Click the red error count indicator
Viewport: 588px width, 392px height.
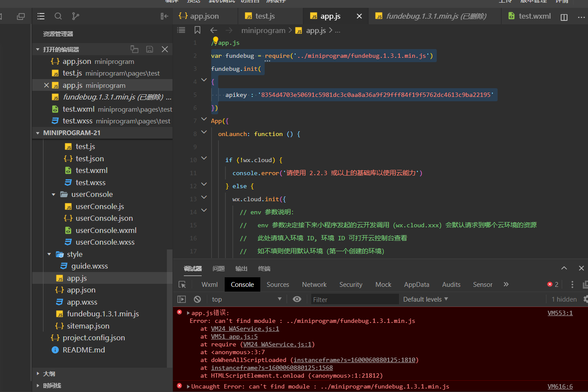click(553, 284)
